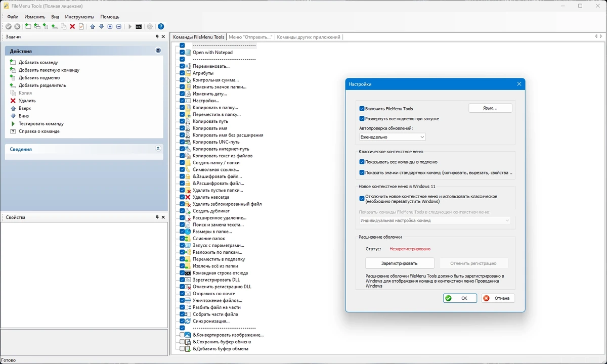Toggle 'Показывать все команды в подменю' checkbox
The image size is (607, 364).
point(362,162)
